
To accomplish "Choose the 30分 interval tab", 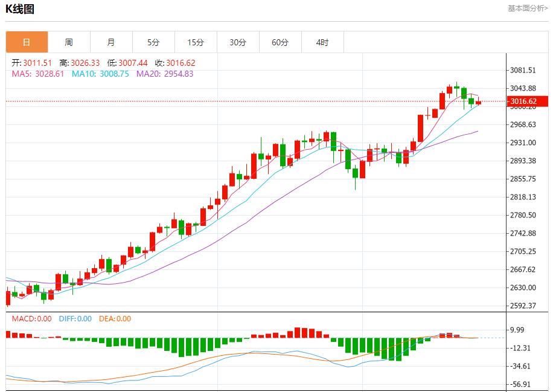I will [238, 42].
